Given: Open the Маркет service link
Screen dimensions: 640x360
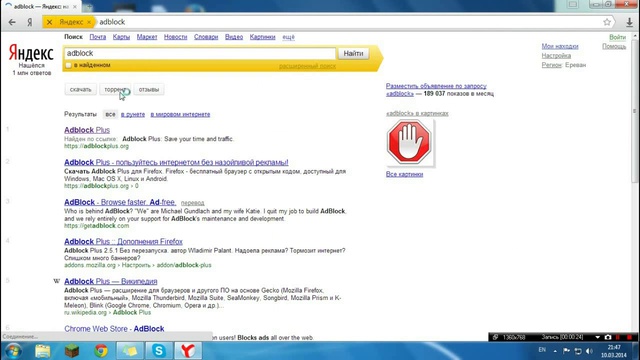Looking at the screenshot, I should [x=147, y=37].
